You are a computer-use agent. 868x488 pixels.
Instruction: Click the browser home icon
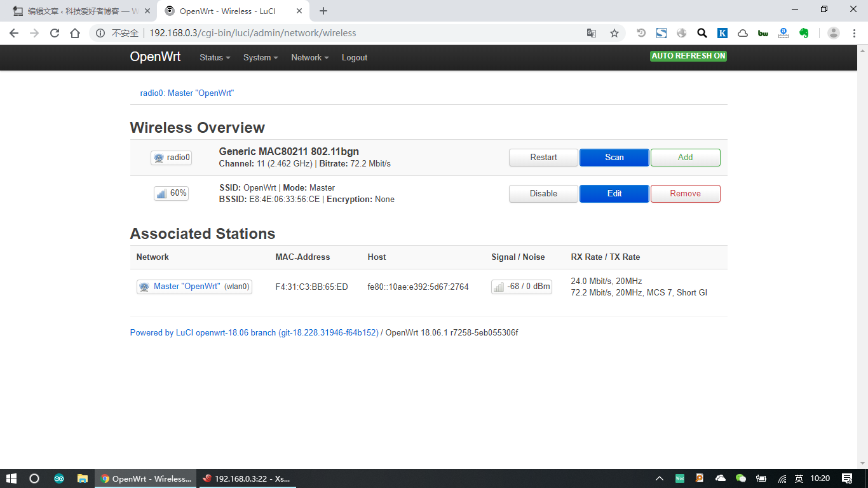[x=75, y=33]
